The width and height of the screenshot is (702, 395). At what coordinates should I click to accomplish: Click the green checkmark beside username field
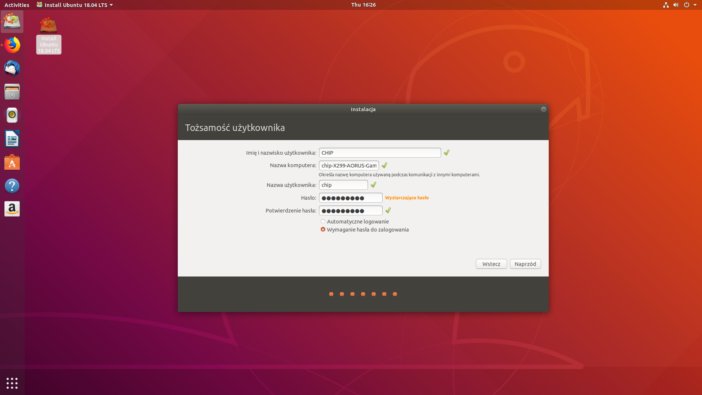click(x=373, y=185)
